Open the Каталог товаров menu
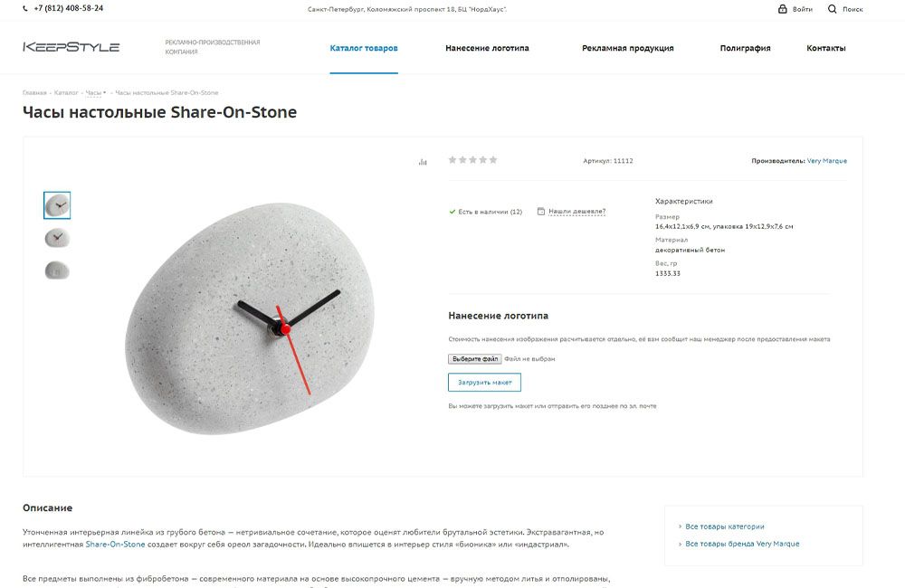The image size is (905, 588). pyautogui.click(x=364, y=48)
